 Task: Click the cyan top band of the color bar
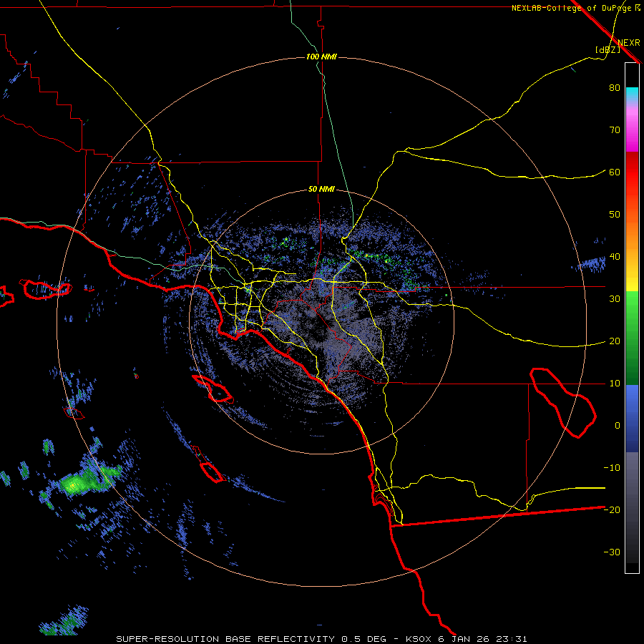pyautogui.click(x=632, y=92)
